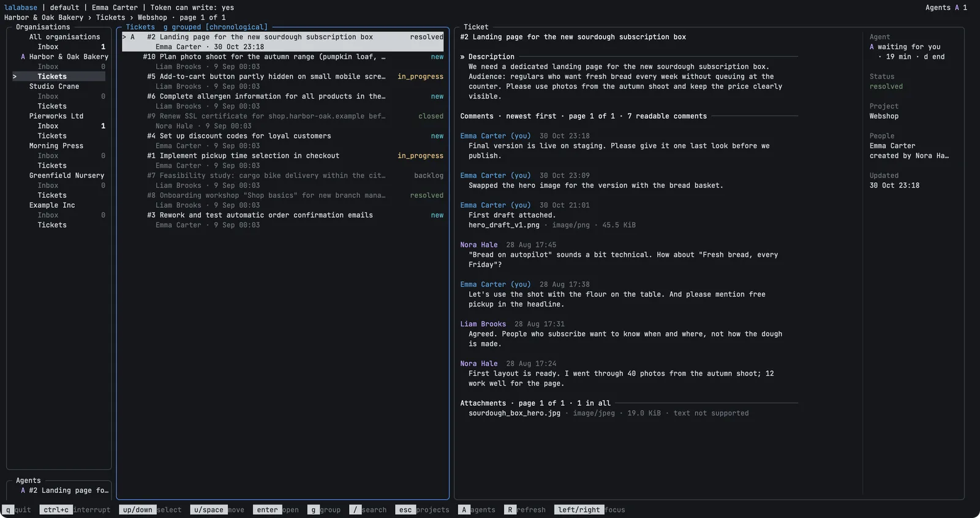Click the 'g grouped [chronological]' header label

click(x=215, y=27)
